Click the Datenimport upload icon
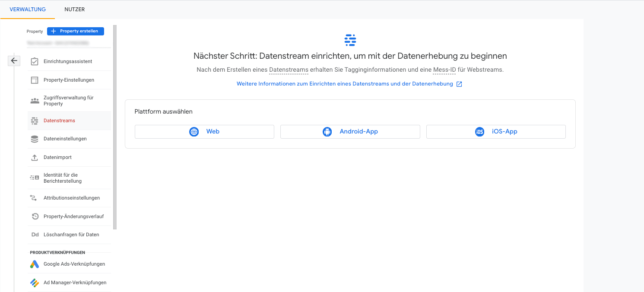Image resolution: width=644 pixels, height=292 pixels. (35, 158)
